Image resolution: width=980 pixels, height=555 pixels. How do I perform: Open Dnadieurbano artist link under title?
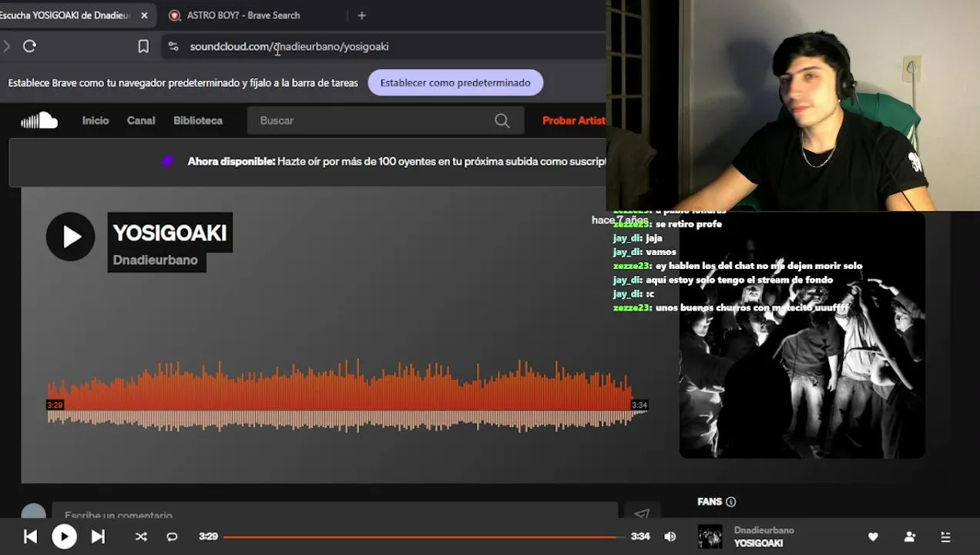pos(156,260)
